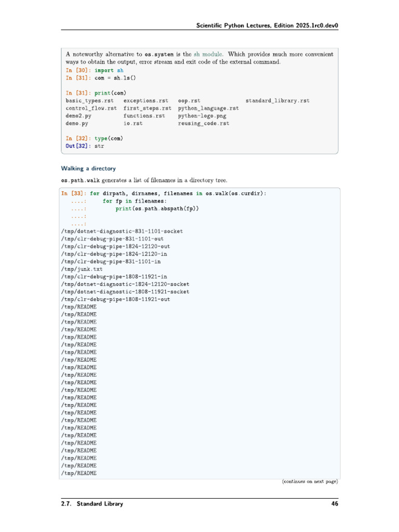Select the "standard_library.rst" filename in output
The image size is (399, 532).
point(277,100)
